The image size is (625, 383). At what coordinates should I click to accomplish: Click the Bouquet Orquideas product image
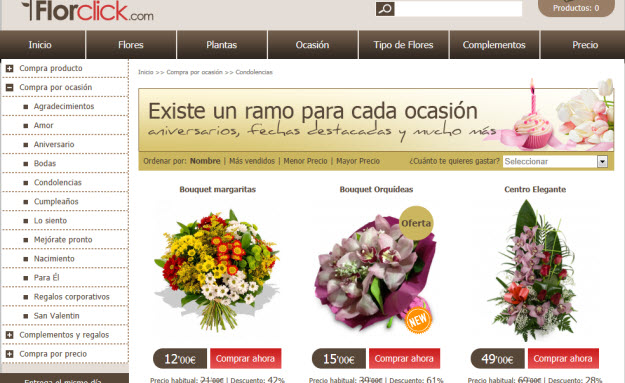[375, 272]
